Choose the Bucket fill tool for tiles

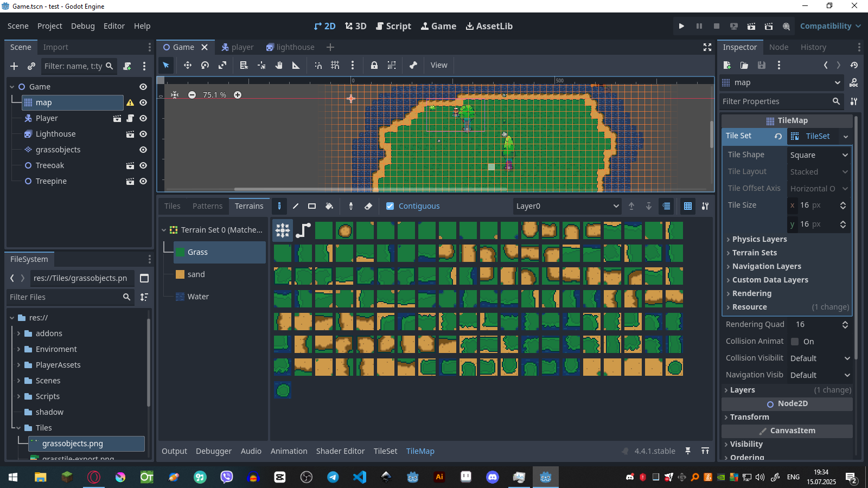(329, 206)
